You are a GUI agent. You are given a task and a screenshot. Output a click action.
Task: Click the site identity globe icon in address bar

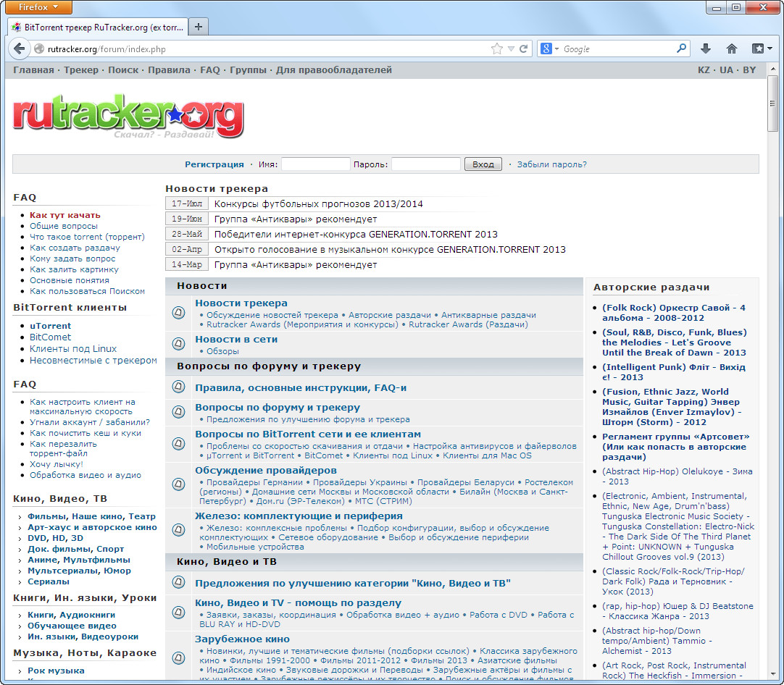[39, 49]
